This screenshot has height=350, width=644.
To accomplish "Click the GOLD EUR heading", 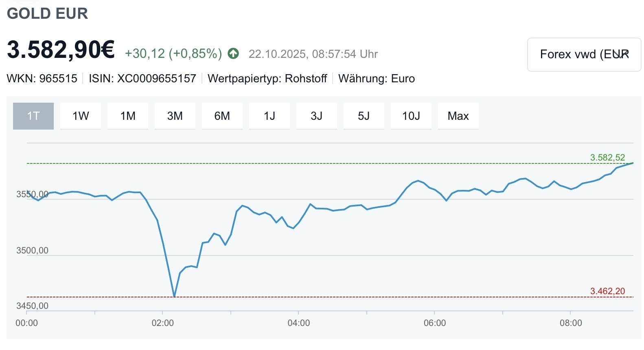I will pos(48,14).
